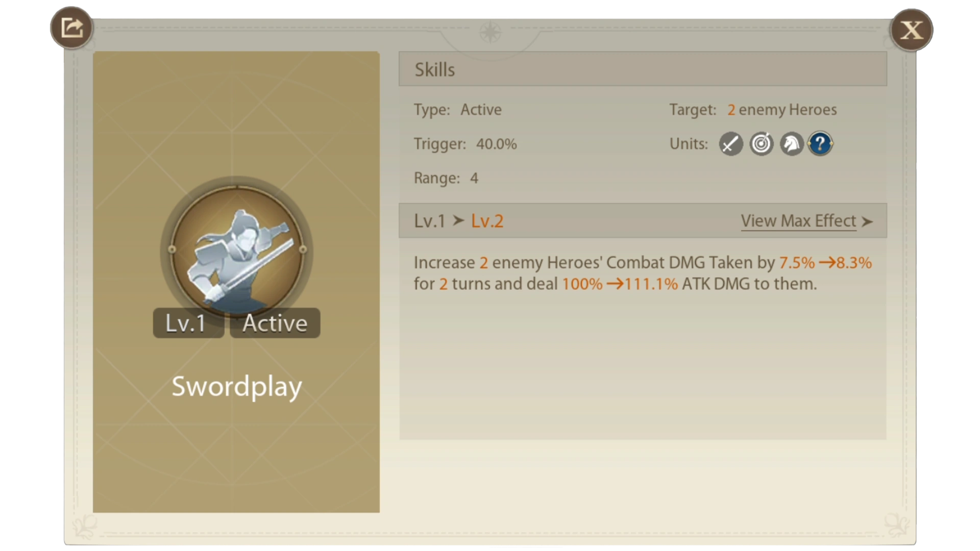Tap the Trigger 40.0% value
Image resolution: width=980 pixels, height=551 pixels.
click(496, 144)
